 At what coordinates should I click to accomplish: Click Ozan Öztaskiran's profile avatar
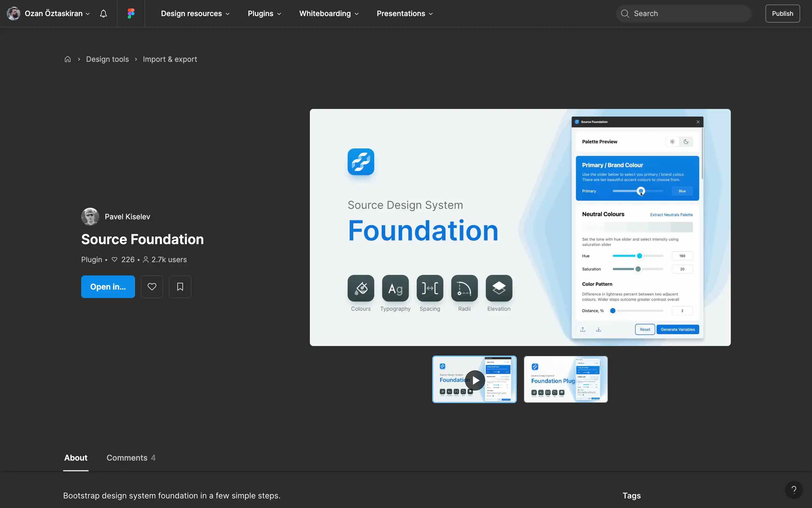[14, 14]
